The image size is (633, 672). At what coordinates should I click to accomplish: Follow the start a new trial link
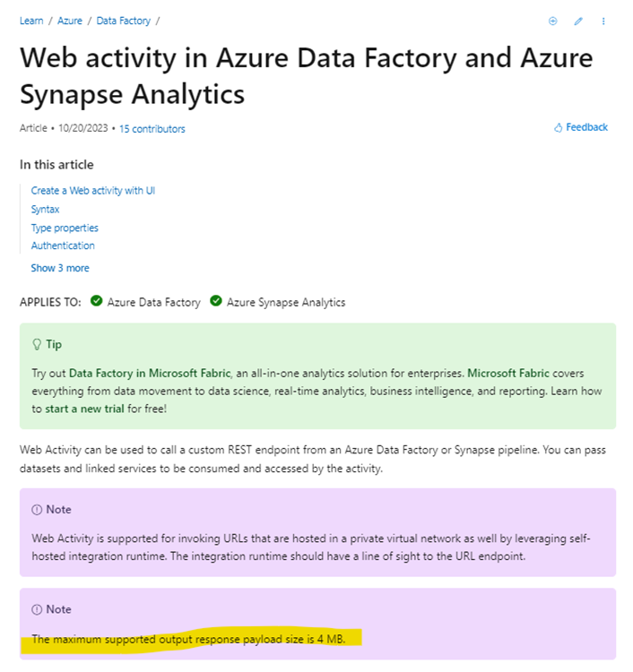85,409
